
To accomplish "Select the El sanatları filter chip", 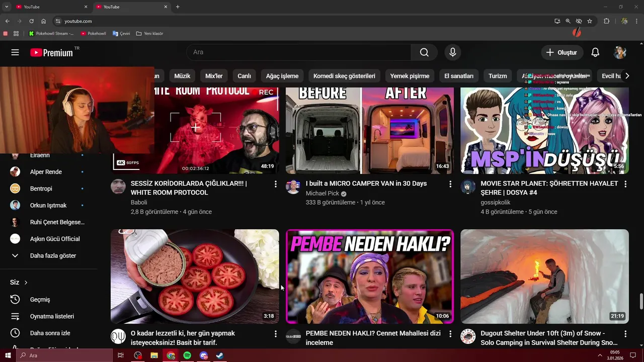I will click(x=459, y=76).
